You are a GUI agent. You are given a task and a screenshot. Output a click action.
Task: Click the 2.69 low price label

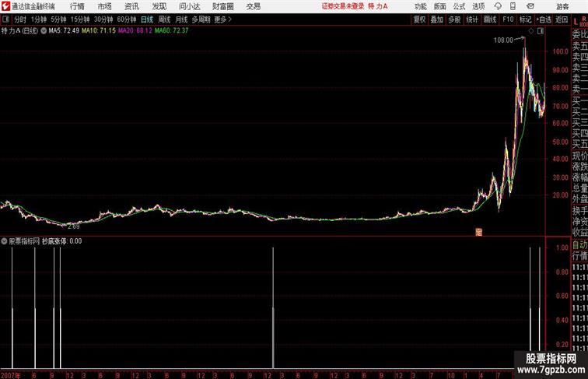(73, 226)
